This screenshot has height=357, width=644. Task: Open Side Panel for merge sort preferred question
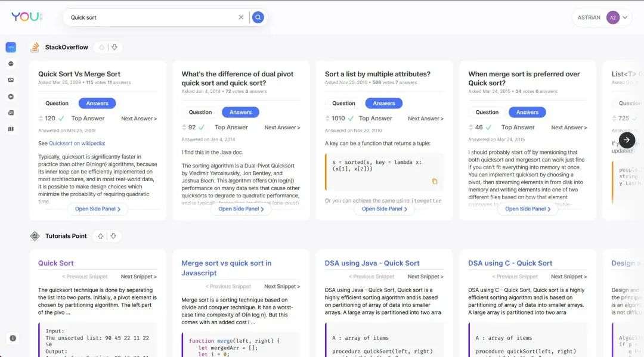(528, 209)
